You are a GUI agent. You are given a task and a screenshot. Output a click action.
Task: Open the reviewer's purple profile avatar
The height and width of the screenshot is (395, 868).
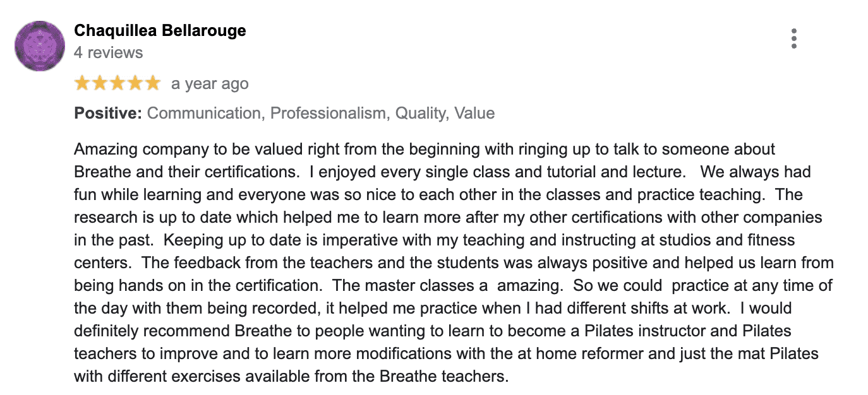[40, 45]
